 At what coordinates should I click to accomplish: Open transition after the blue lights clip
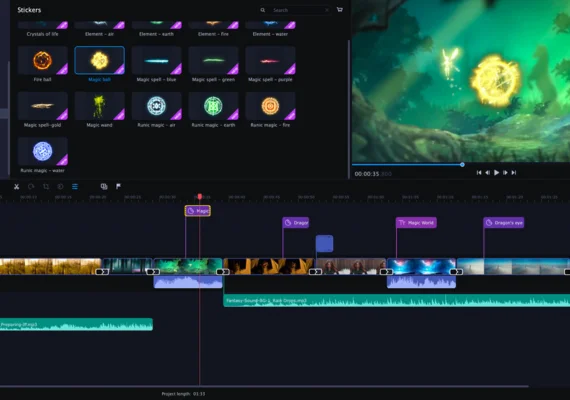click(456, 272)
